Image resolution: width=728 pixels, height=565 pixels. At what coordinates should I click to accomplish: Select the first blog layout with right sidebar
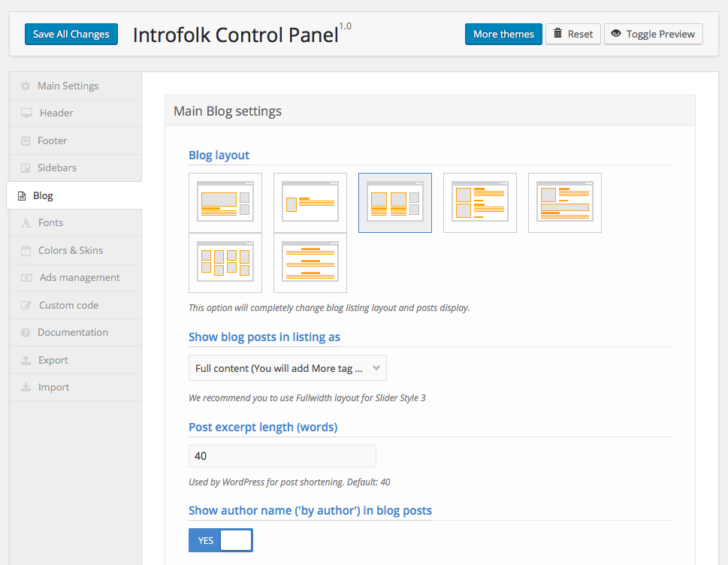point(225,202)
